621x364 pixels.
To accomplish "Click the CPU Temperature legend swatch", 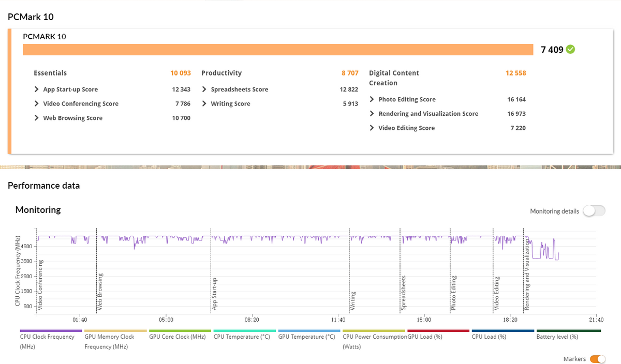I will [x=245, y=331].
